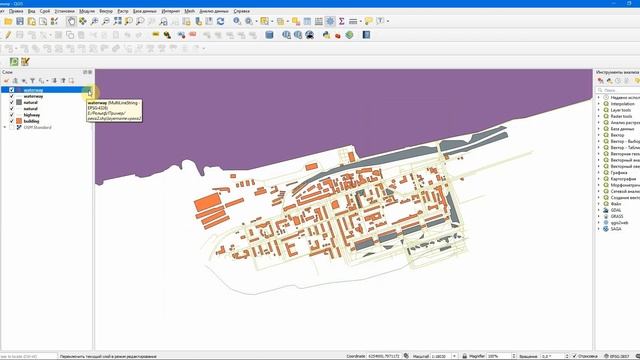Click the gray natural layer swatch
640x360 pixels.
19,102
